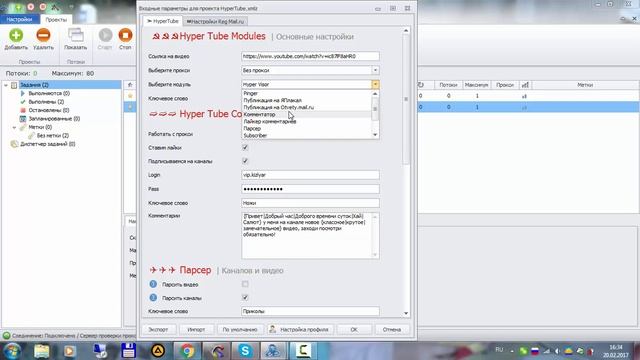Open the Проекты ribbon tab
This screenshot has height=360, width=640.
click(x=56, y=19)
